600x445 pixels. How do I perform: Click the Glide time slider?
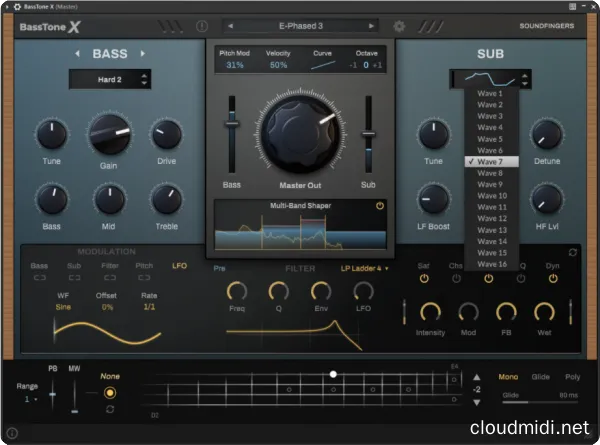(540, 402)
